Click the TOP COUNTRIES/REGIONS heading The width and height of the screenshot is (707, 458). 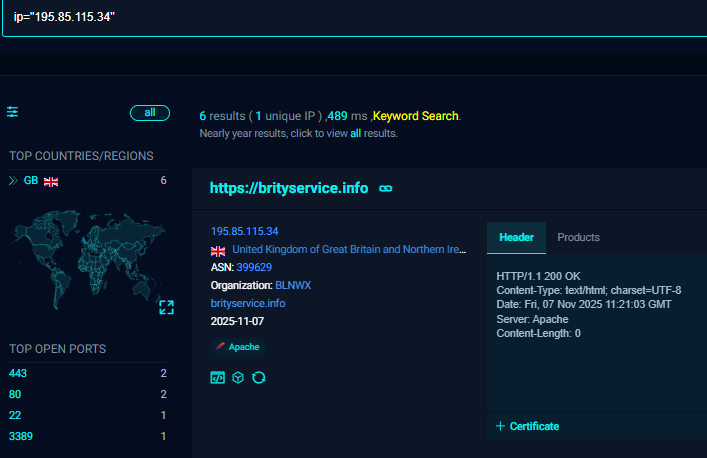pos(81,156)
